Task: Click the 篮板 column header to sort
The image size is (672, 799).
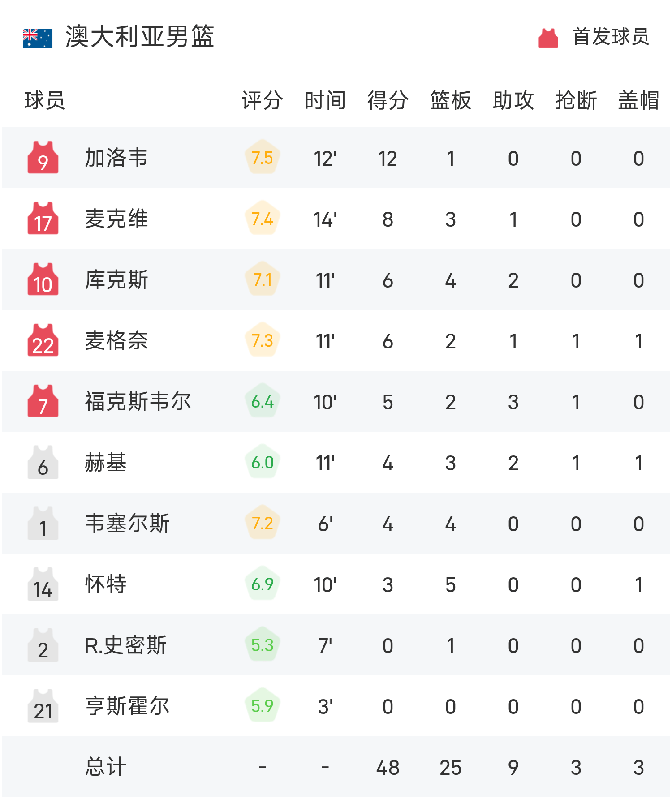Action: pyautogui.click(x=449, y=100)
